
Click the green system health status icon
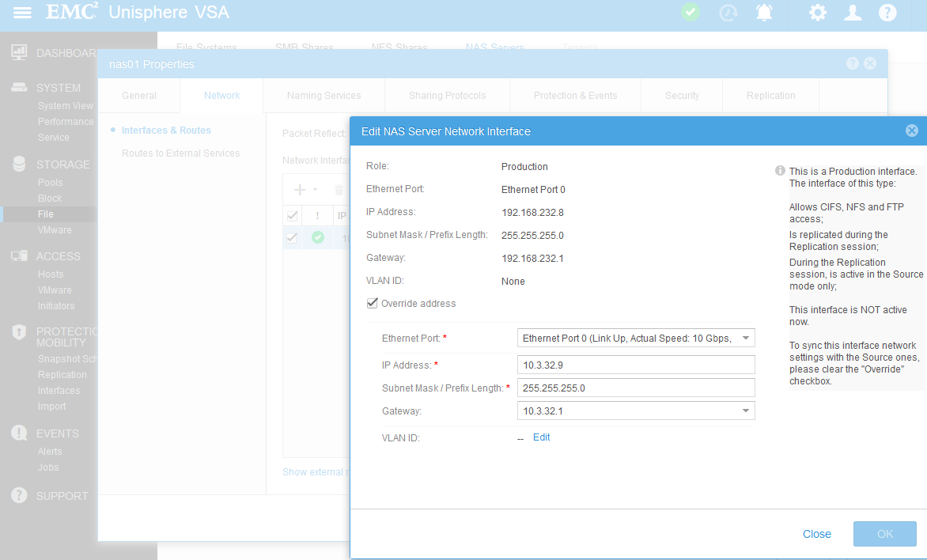pos(691,13)
